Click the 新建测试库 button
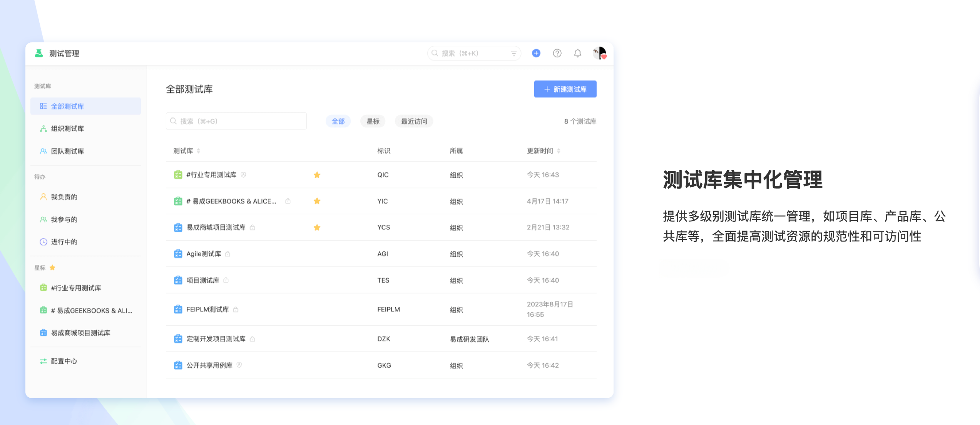This screenshot has height=425, width=980. (565, 89)
